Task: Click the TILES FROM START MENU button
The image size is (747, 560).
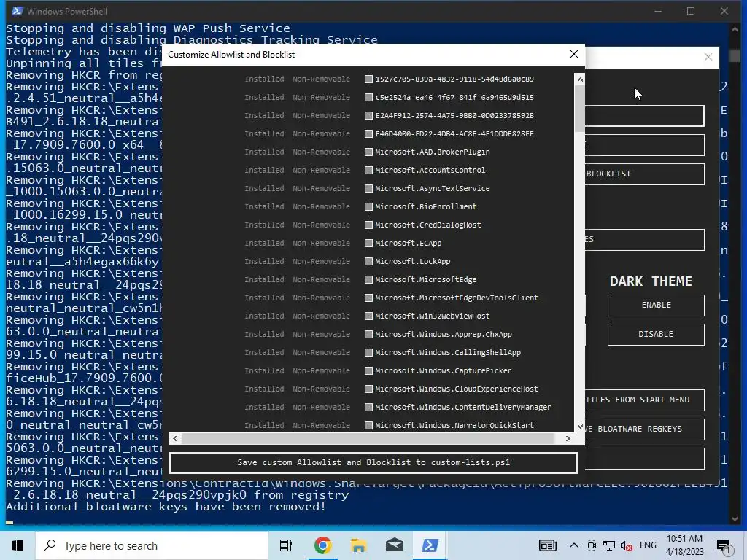Action: [645, 400]
